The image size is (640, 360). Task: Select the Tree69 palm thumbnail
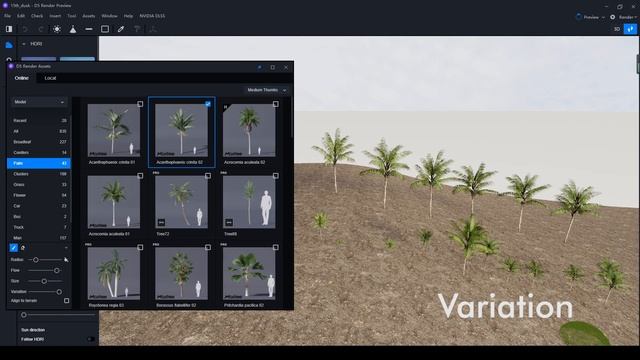tap(249, 202)
